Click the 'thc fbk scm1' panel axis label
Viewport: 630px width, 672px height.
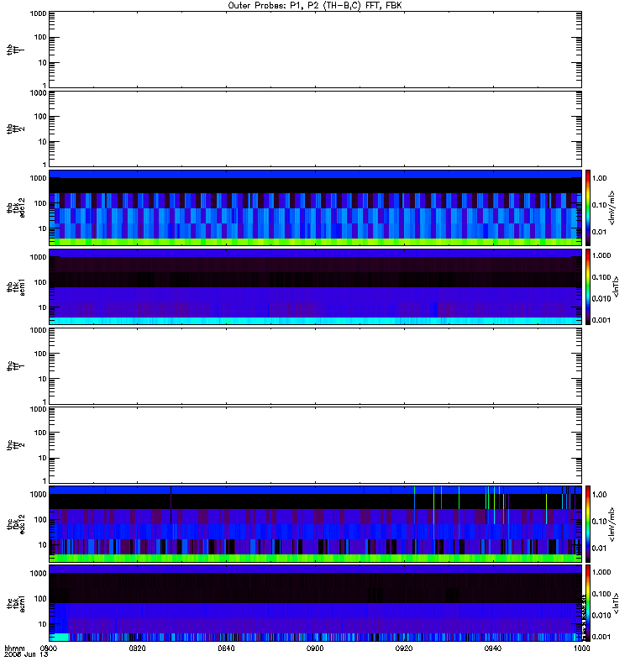point(16,603)
